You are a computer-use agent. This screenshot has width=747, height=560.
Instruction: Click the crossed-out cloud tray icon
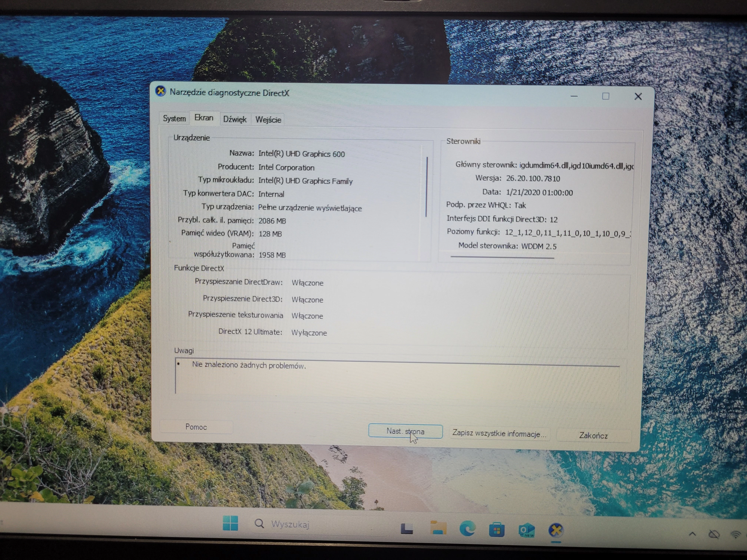[x=714, y=534]
